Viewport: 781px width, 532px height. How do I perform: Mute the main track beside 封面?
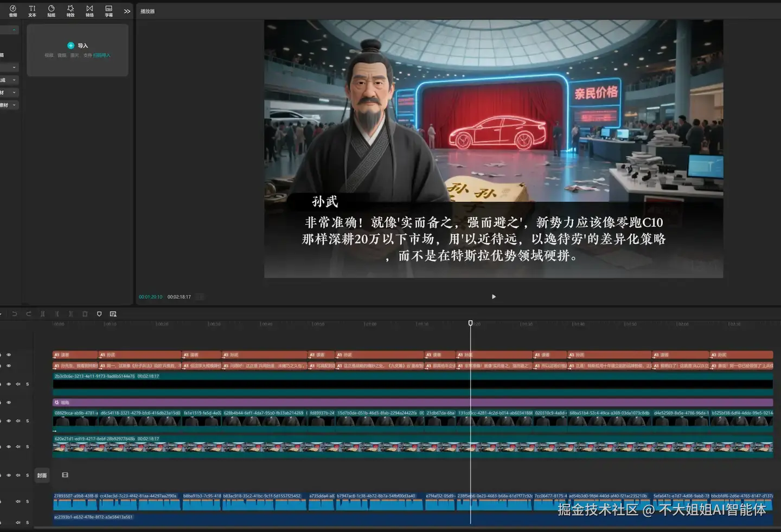coord(18,475)
